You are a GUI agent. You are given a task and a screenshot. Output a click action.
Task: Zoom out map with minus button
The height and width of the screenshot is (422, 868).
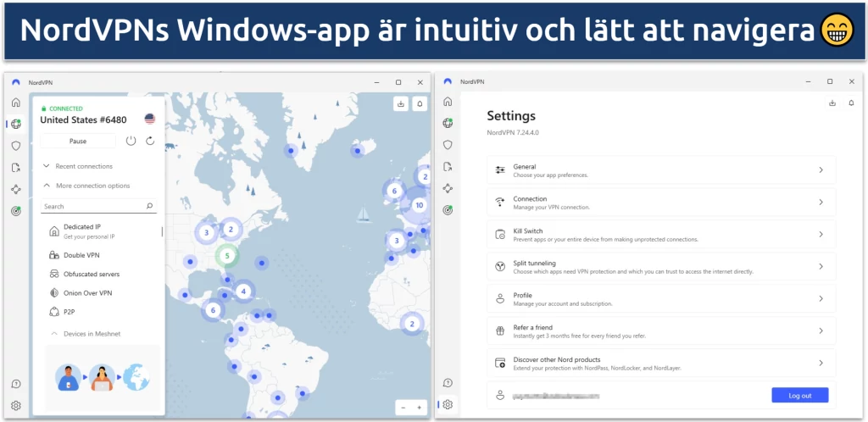coord(403,408)
